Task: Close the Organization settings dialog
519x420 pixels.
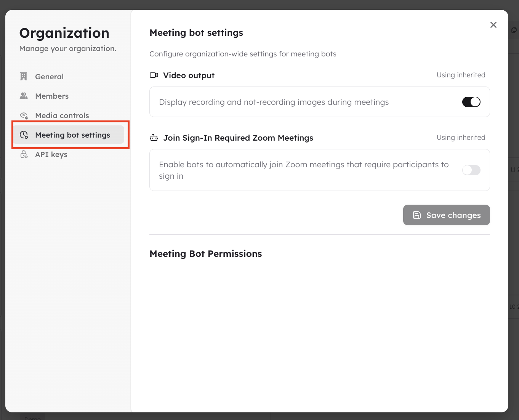Action: point(493,25)
